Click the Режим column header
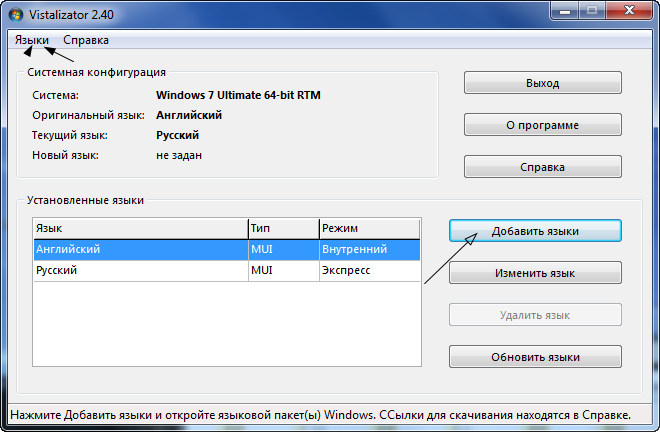Image resolution: width=660 pixels, height=432 pixels. click(369, 229)
